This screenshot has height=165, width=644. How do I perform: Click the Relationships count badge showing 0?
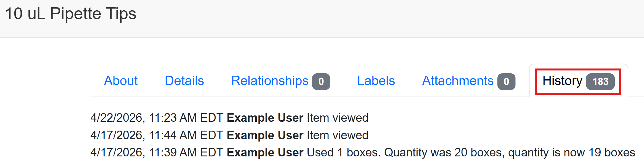click(321, 82)
